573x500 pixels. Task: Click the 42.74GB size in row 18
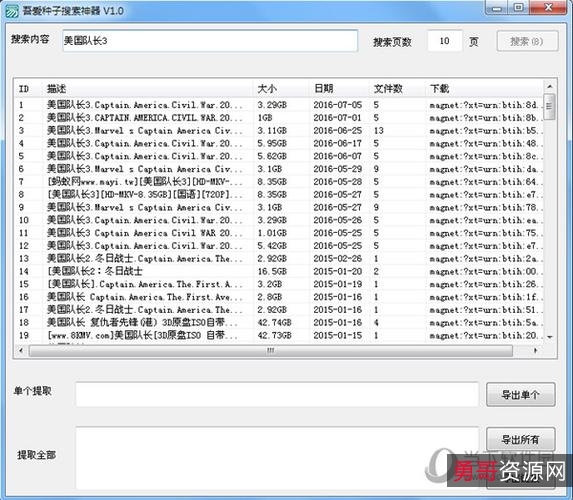point(274,322)
